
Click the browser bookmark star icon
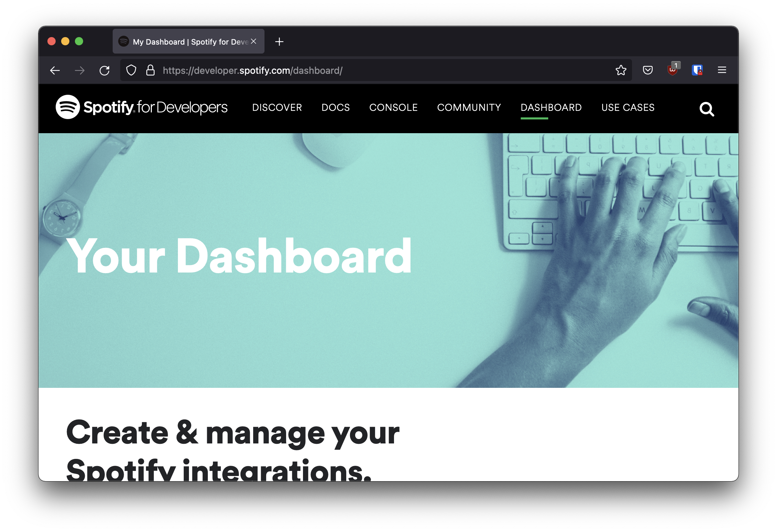(621, 70)
